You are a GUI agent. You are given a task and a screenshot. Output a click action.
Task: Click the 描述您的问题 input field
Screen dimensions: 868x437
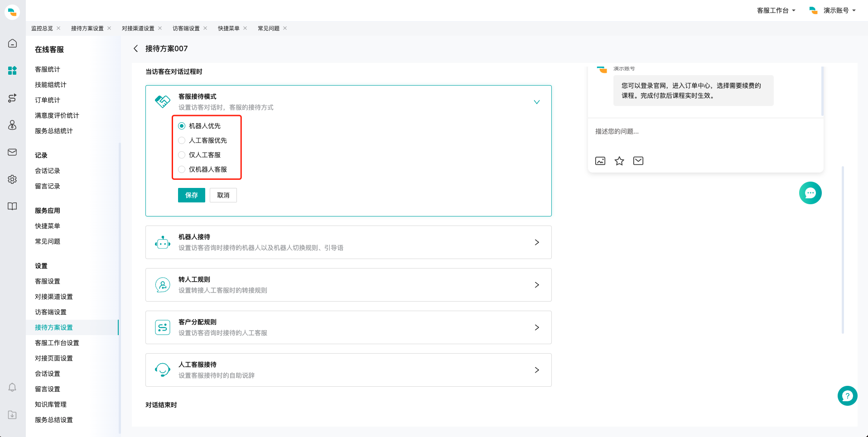(705, 131)
